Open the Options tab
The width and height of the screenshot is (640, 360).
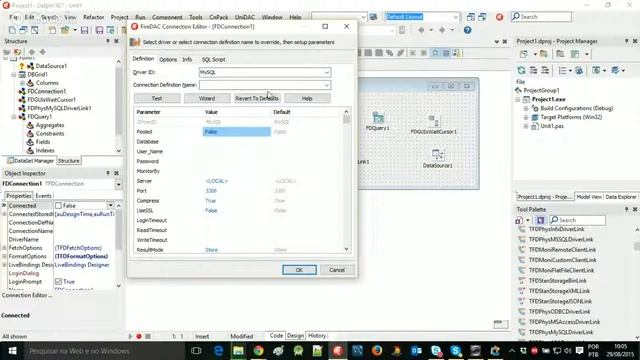(x=168, y=60)
